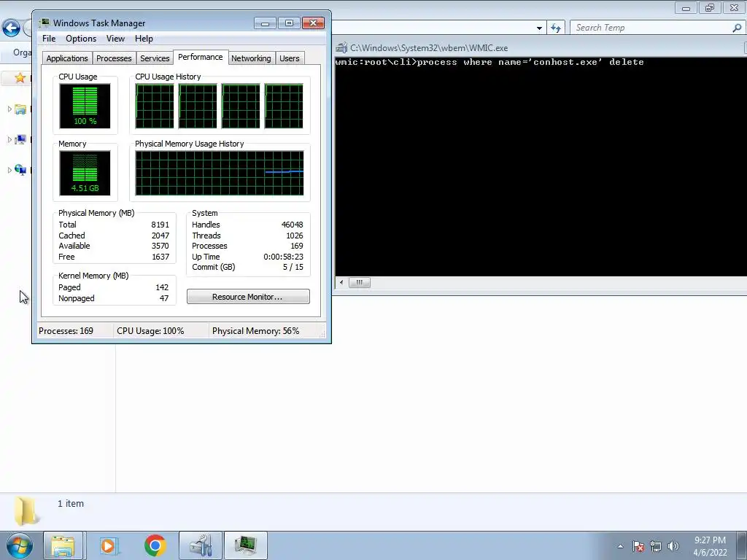Open the Explorer address bar dropdown arrow
747x560 pixels.
point(539,28)
